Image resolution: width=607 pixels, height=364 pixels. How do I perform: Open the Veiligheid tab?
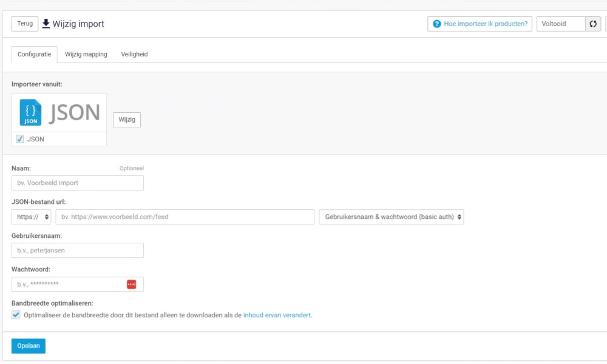coord(134,55)
